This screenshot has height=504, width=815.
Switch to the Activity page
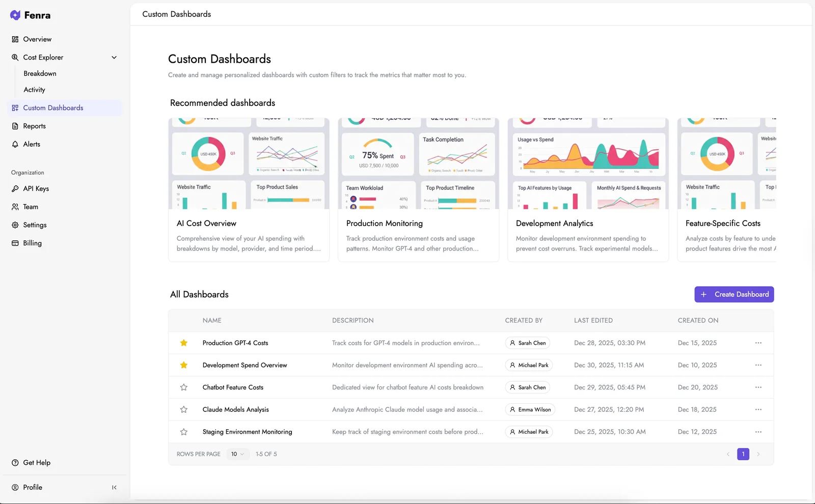pyautogui.click(x=34, y=90)
